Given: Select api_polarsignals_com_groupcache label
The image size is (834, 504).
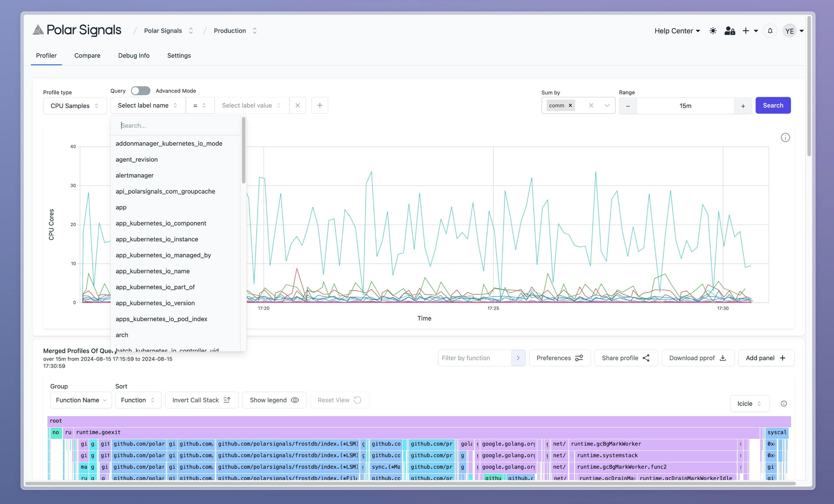Looking at the screenshot, I should click(x=176, y=191).
